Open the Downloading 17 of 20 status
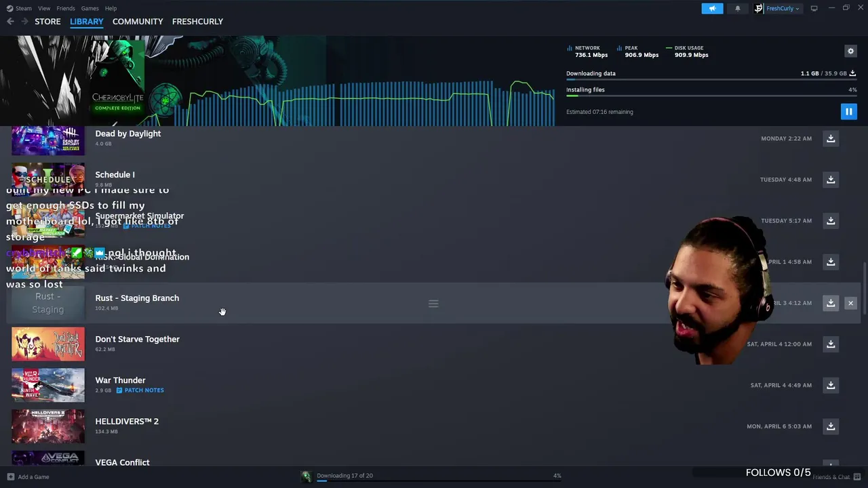 click(x=344, y=476)
